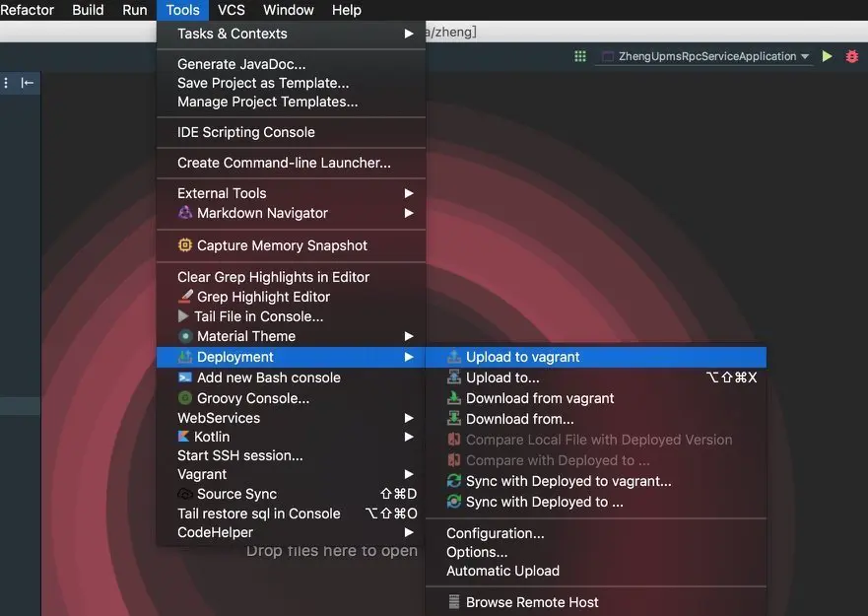Click Start SSH session
The height and width of the screenshot is (616, 868).
(x=239, y=455)
